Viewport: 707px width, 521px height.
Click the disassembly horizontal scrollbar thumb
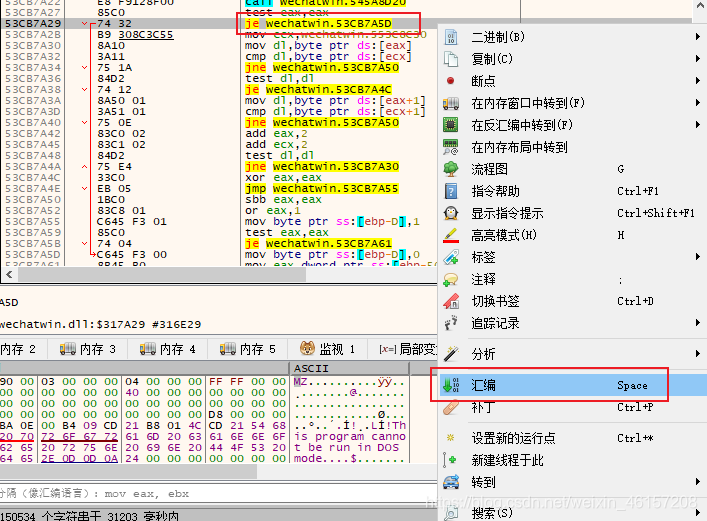161,274
